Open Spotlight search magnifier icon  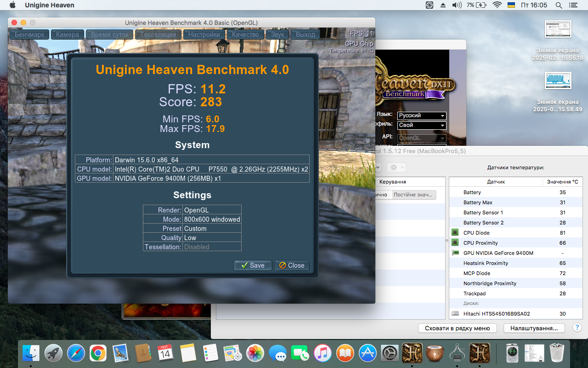point(559,5)
